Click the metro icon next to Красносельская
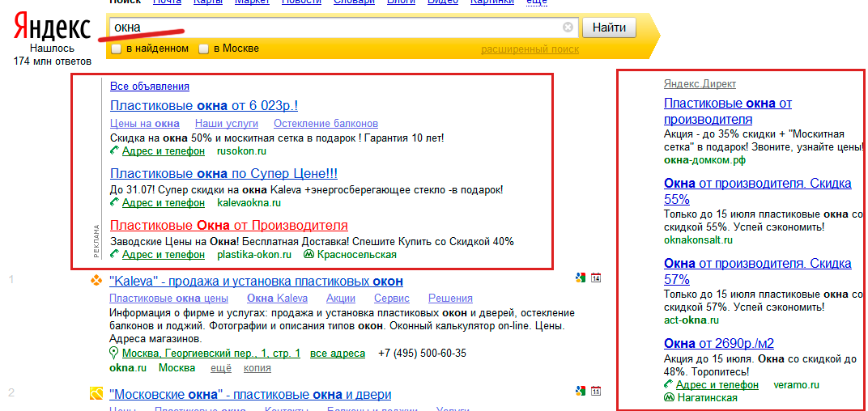 coord(308,255)
